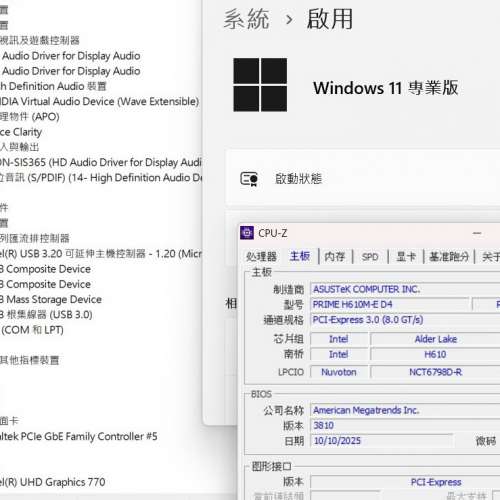This screenshot has width=500, height=500.
Task: Select the 物件 (APO) audio processing entry
Action: 29,117
